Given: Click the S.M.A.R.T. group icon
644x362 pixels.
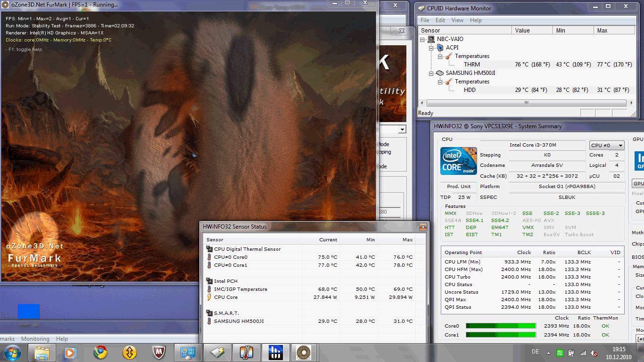Looking at the screenshot, I should (x=209, y=313).
